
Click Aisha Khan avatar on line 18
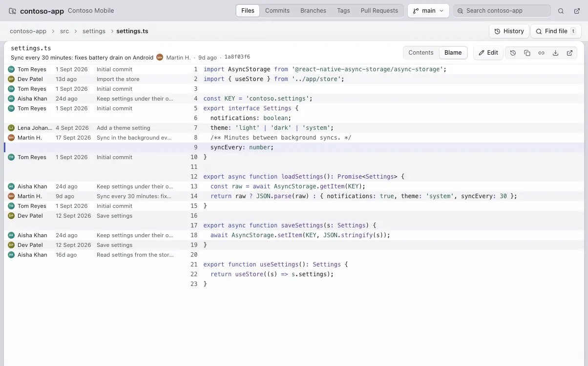11,235
